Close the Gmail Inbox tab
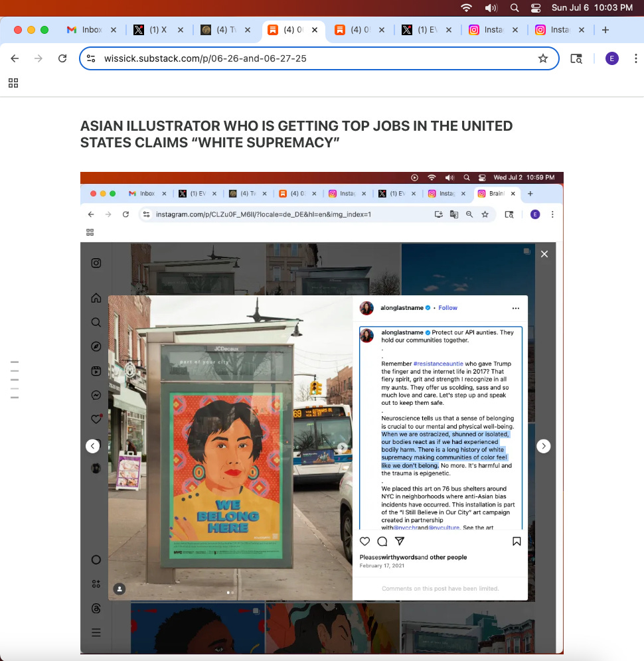Viewport: 644px width, 661px height. (x=114, y=30)
